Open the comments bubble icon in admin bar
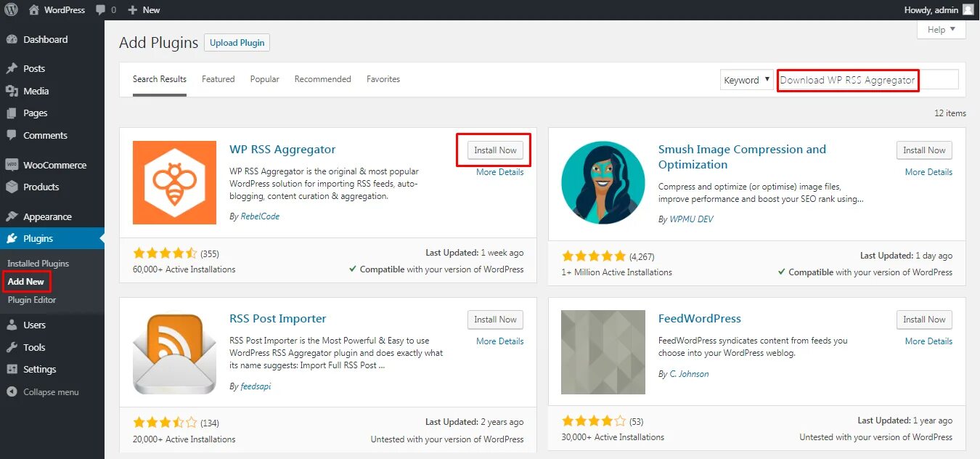Screen dimensions: 980x459 click(100, 10)
